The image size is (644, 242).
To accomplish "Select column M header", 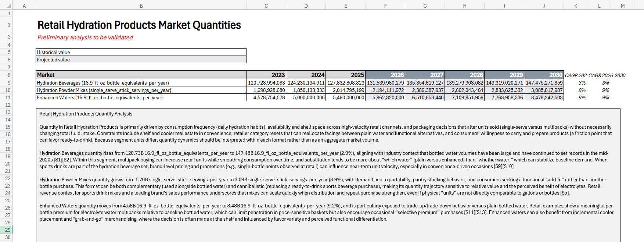I will click(623, 6).
